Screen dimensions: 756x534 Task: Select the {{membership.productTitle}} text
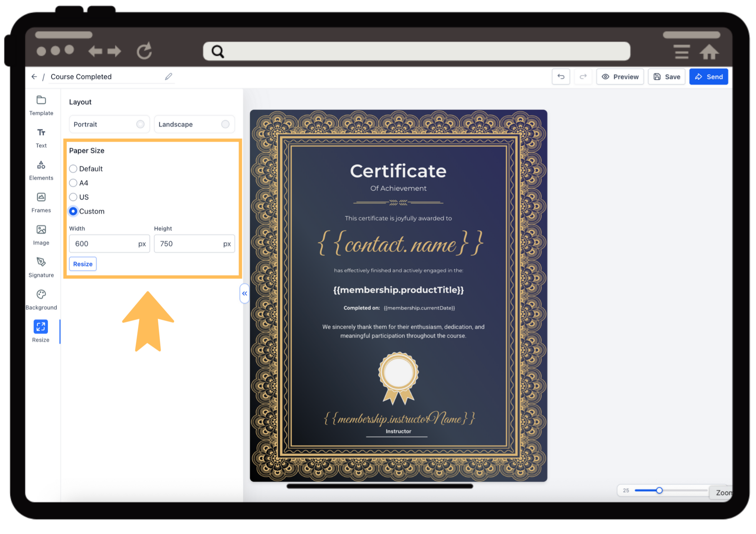[399, 290]
